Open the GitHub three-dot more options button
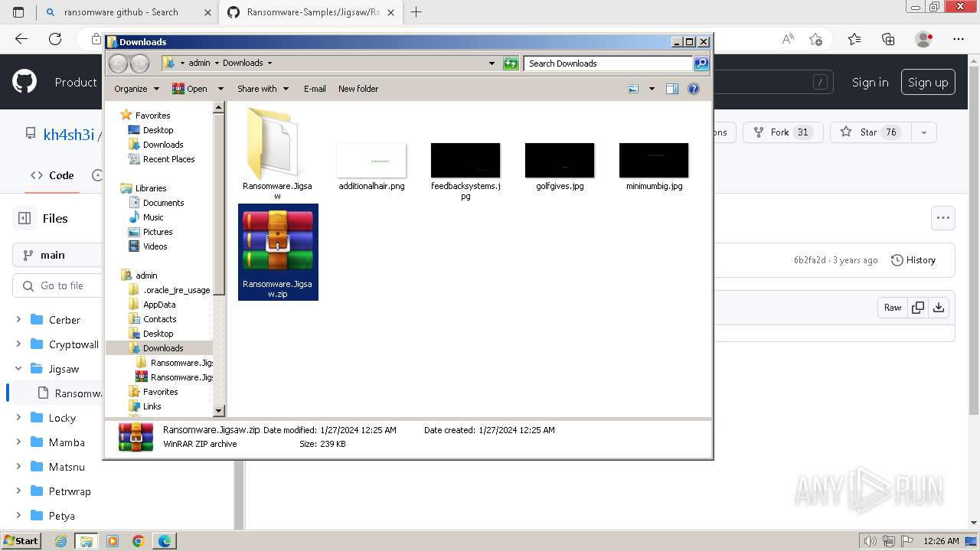The height and width of the screenshot is (551, 980). pyautogui.click(x=943, y=218)
